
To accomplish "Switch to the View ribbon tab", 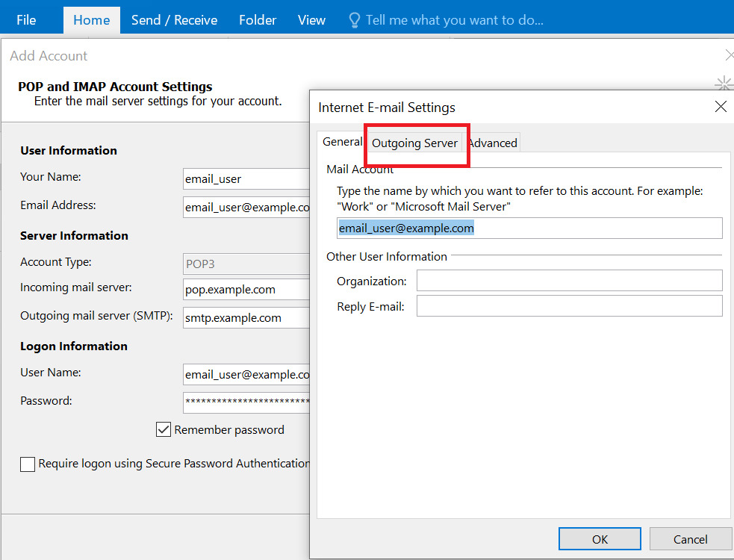I will (311, 19).
